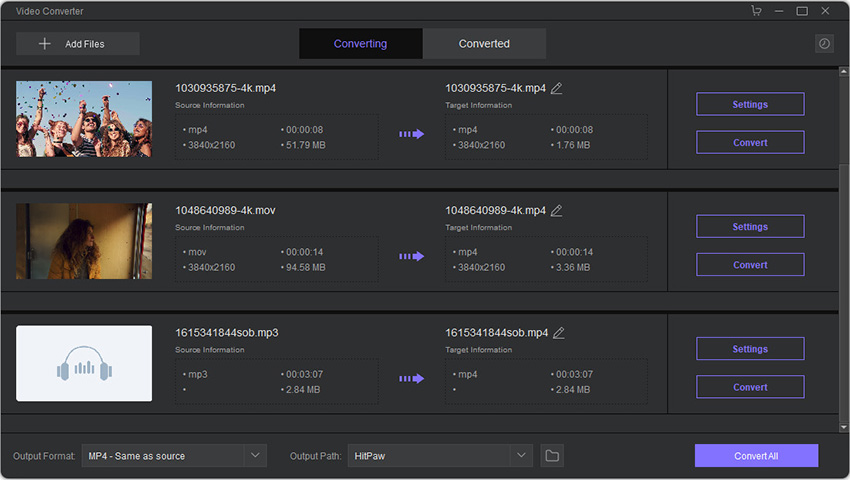Click the pencil icon next to 1615341844sob.mp4
The image size is (850, 480).
(559, 333)
